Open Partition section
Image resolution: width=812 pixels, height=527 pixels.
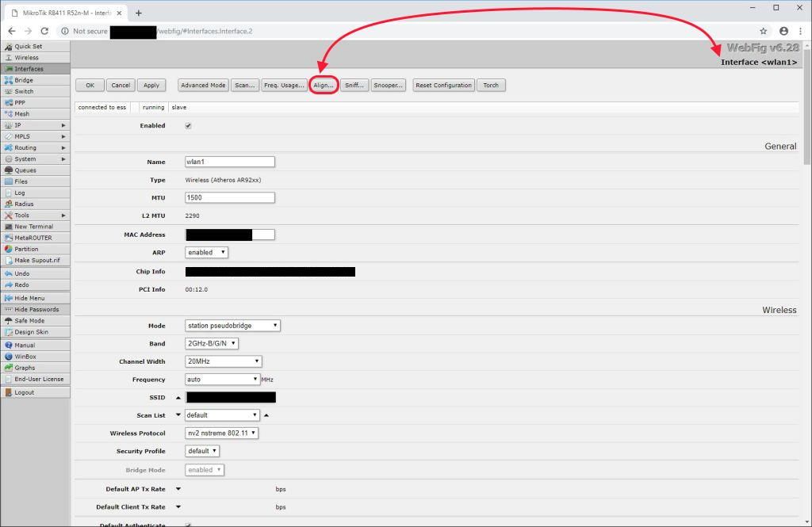(x=35, y=249)
